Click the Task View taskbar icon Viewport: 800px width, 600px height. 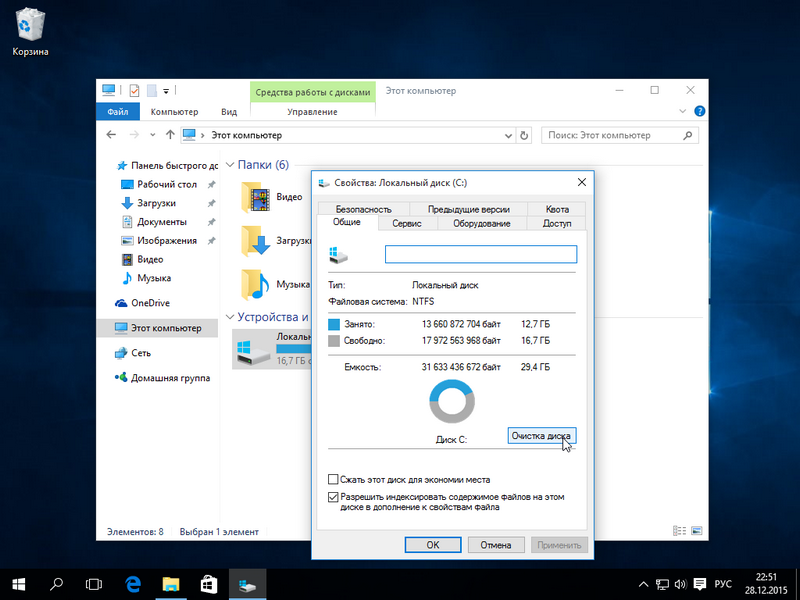pos(95,582)
